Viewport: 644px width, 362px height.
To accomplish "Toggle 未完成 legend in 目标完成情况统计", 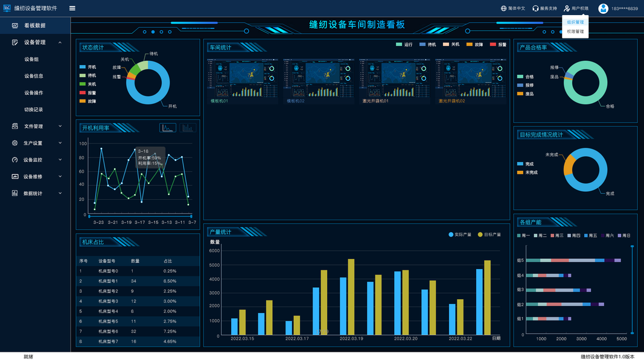I will tap(528, 173).
